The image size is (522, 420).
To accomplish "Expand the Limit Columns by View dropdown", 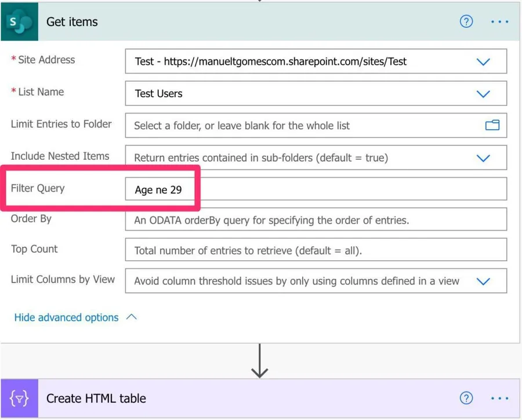I will click(483, 282).
